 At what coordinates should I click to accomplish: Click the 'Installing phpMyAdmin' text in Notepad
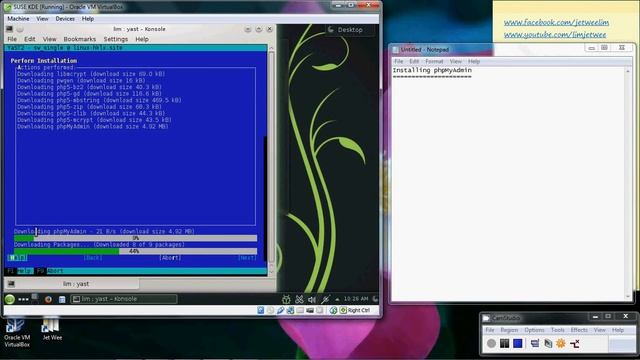pyautogui.click(x=432, y=70)
